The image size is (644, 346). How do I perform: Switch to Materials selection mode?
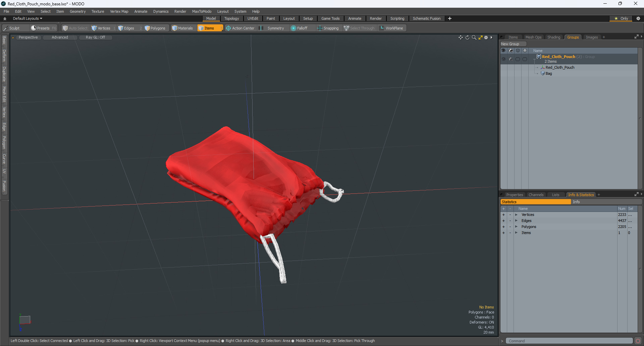point(182,28)
